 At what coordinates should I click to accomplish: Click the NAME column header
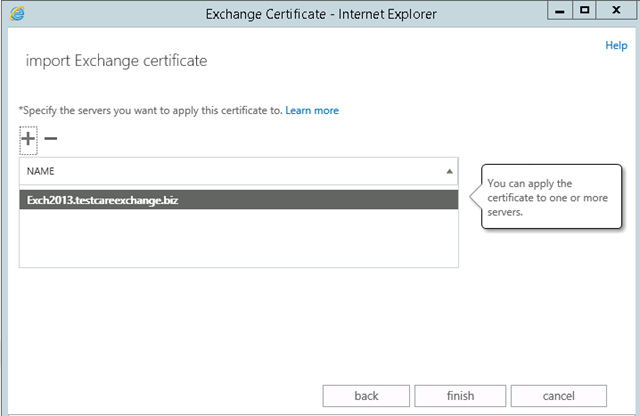pyautogui.click(x=239, y=171)
